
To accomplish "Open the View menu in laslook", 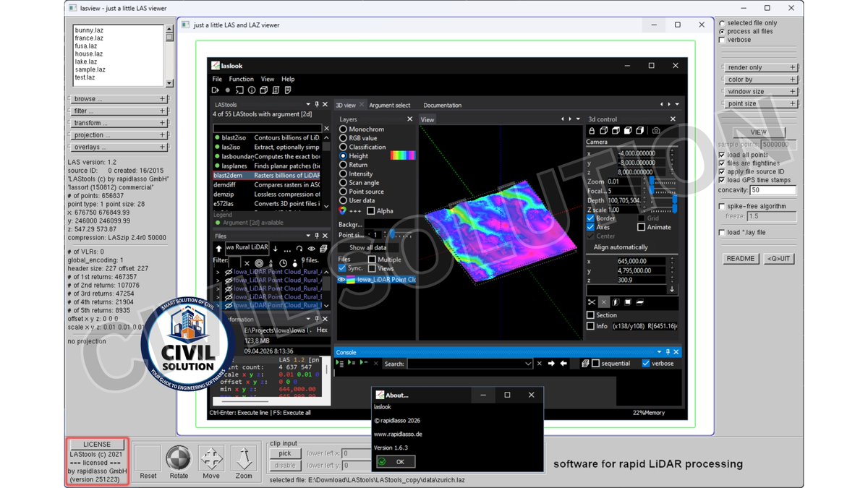I will 268,79.
